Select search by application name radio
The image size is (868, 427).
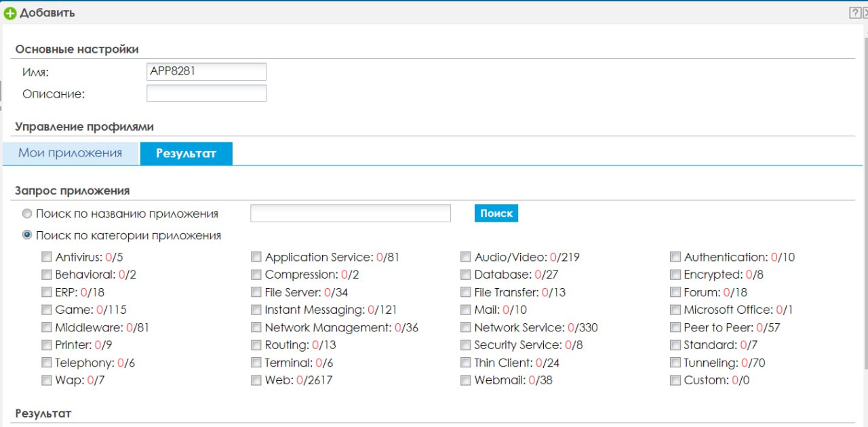tap(27, 213)
